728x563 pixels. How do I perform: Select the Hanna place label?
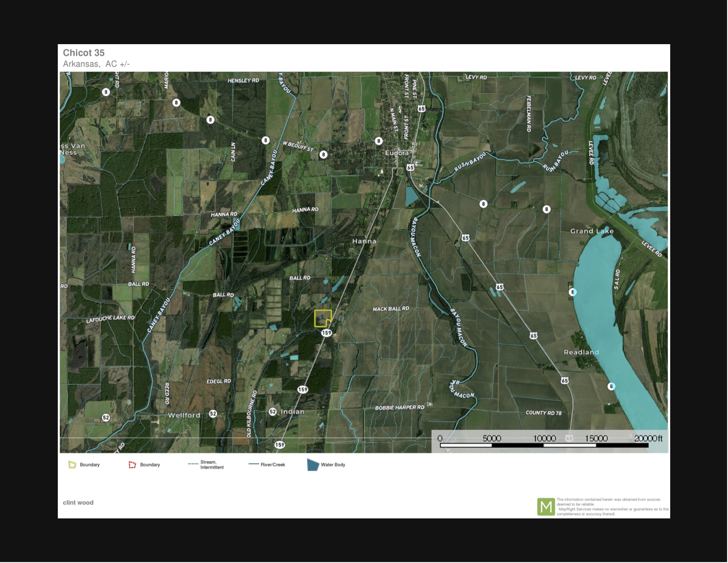click(x=364, y=242)
